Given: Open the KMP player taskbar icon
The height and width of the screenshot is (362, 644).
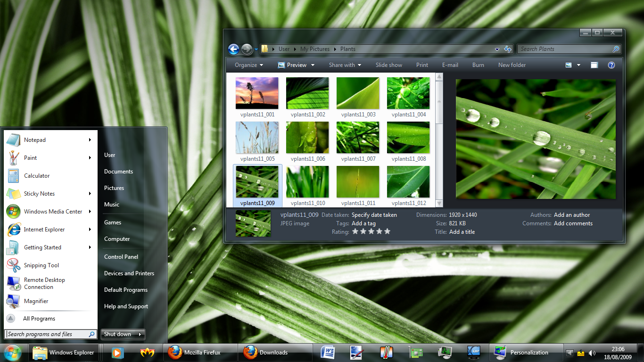Looking at the screenshot, I should pos(474,353).
